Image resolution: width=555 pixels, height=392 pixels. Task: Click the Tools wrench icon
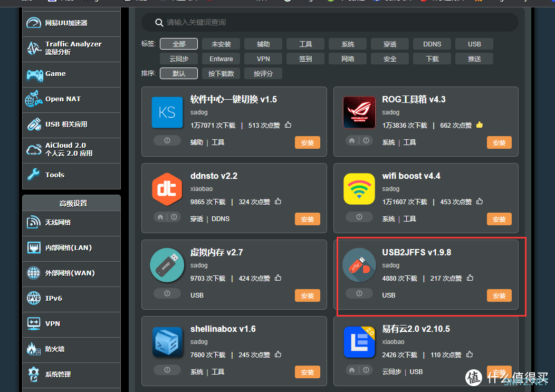pyautogui.click(x=34, y=175)
